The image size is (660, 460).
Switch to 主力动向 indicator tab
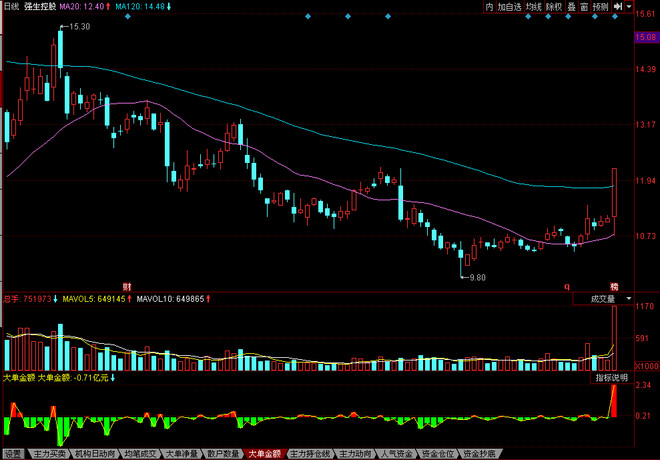(356, 454)
